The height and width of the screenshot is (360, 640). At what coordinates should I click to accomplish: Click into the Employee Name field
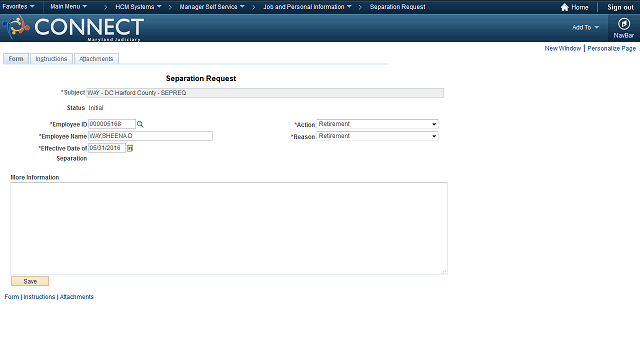click(150, 136)
